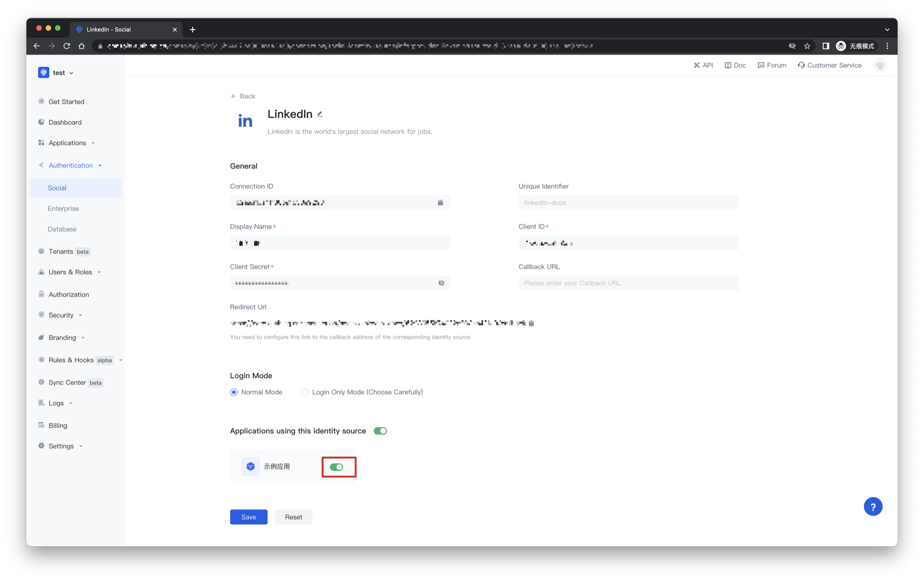Save the LinkedIn connection settings
Screen dimensions: 924x581
(x=248, y=517)
